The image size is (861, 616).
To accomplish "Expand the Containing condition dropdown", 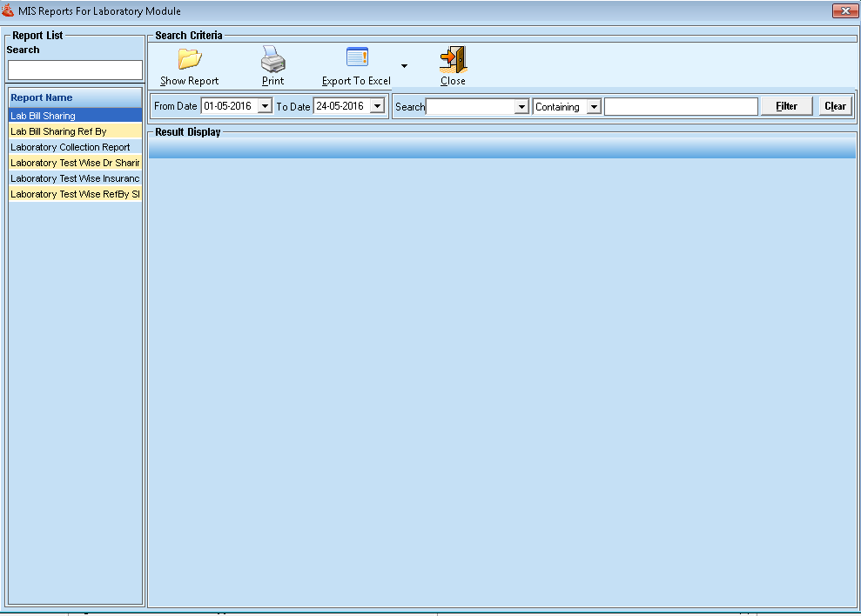I will point(594,106).
